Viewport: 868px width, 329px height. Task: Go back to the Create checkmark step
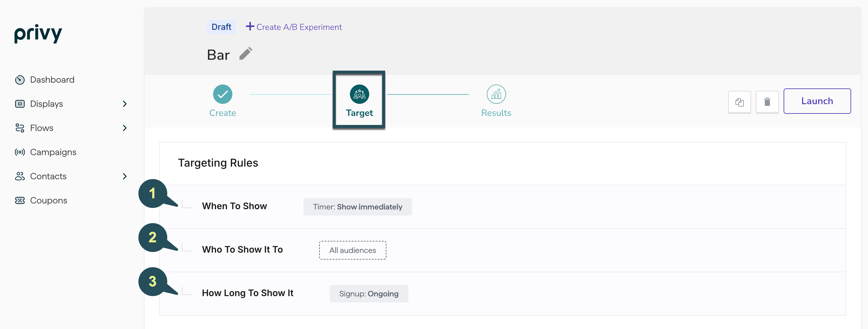tap(222, 94)
